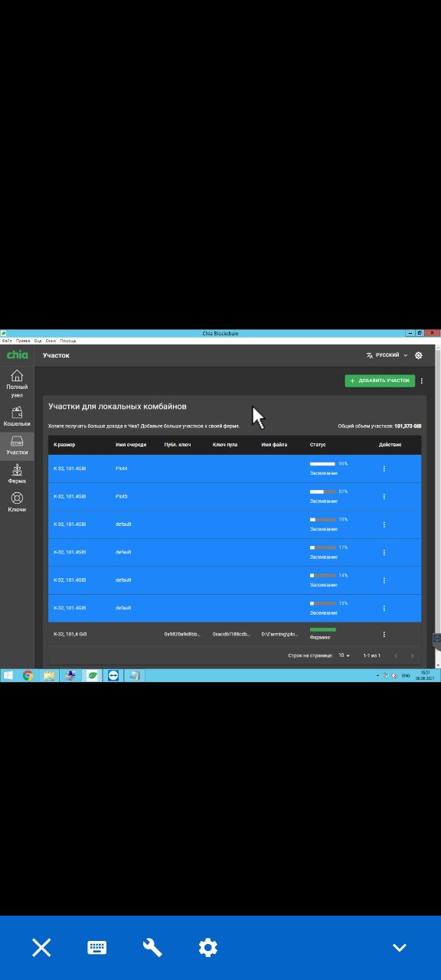Open the taskbar clock showing 16:51
This screenshot has width=441, height=980.
(x=424, y=676)
